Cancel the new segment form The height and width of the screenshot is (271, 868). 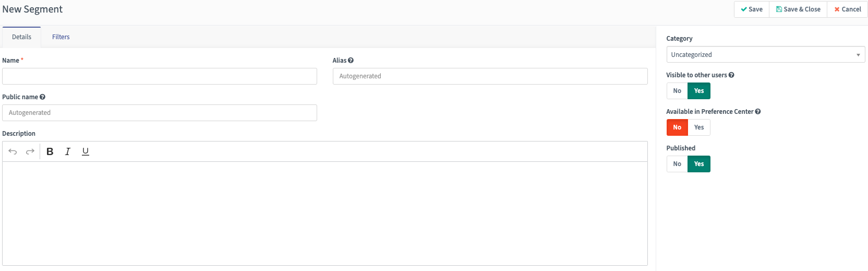[848, 9]
